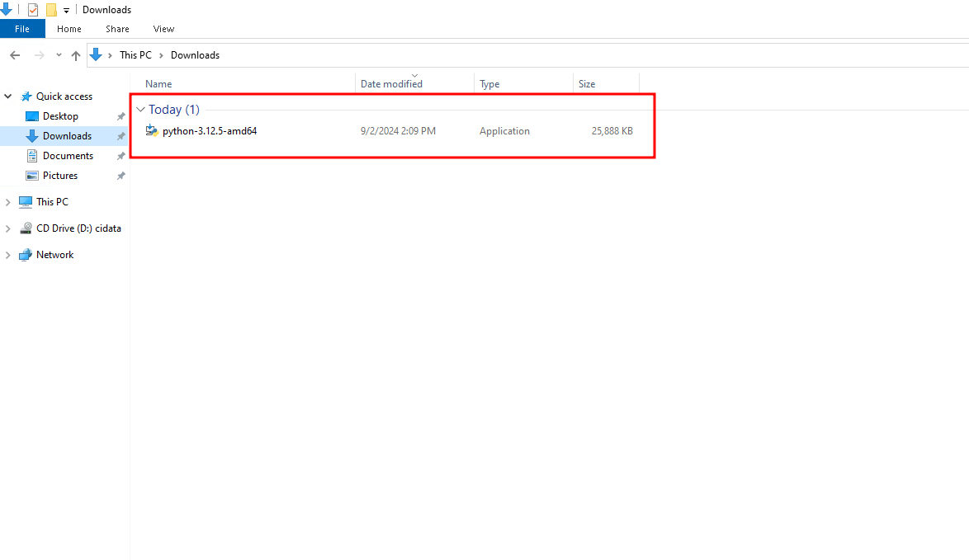
Task: Select This PC in the navigation pane
Action: pyautogui.click(x=50, y=201)
